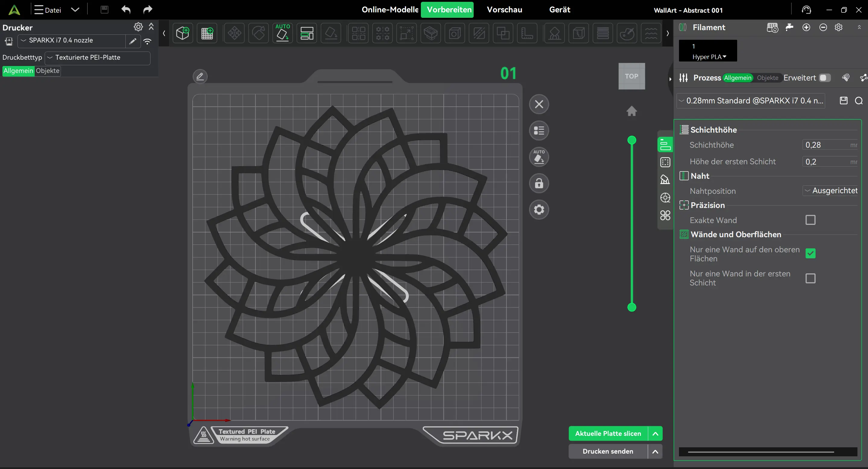The image size is (868, 469).
Task: Toggle the Erweitert advanced switch
Action: (x=825, y=78)
